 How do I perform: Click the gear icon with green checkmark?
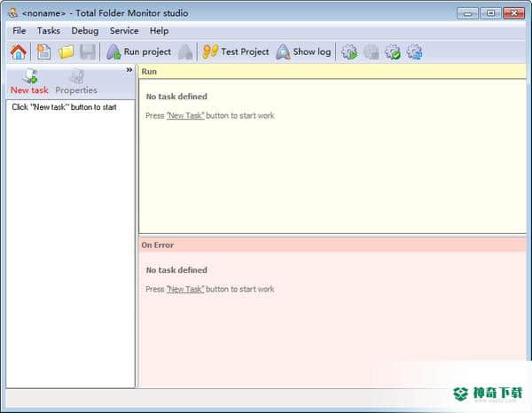393,52
